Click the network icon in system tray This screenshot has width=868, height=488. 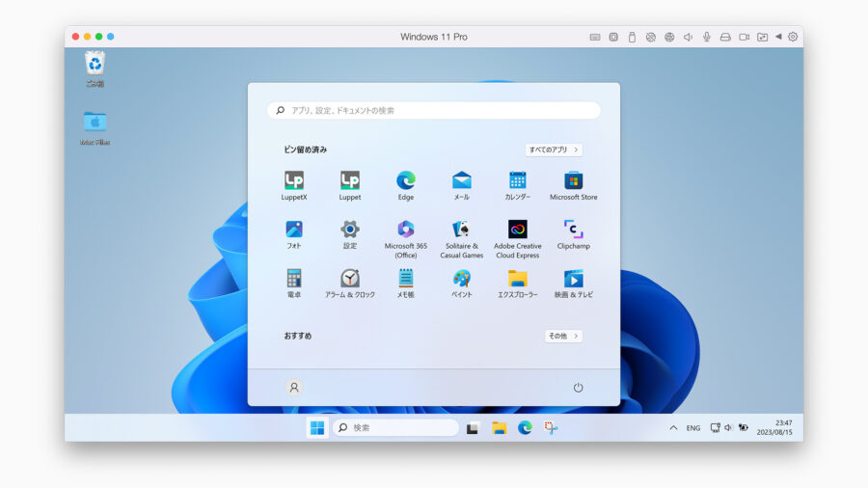tap(715, 427)
